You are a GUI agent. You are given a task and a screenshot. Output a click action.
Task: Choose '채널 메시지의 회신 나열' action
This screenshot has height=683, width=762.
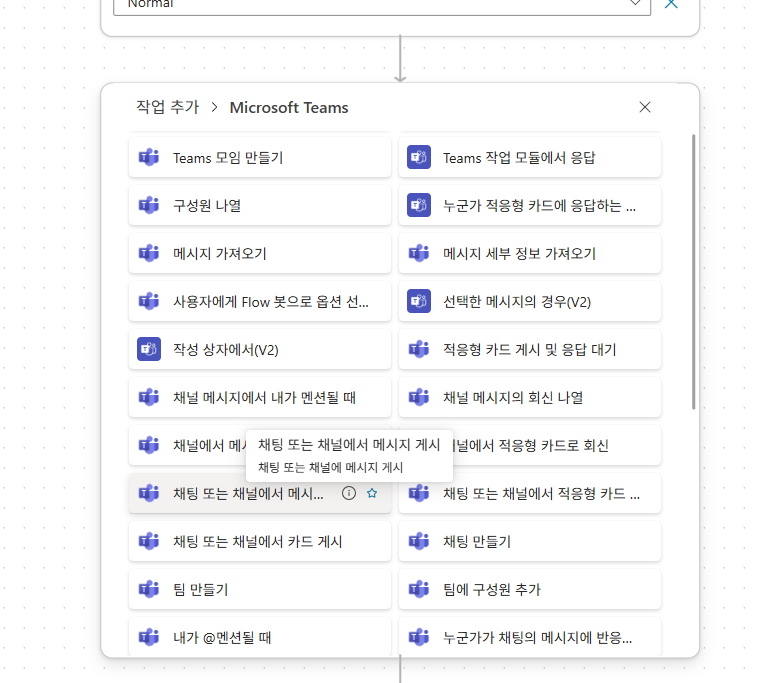(530, 397)
